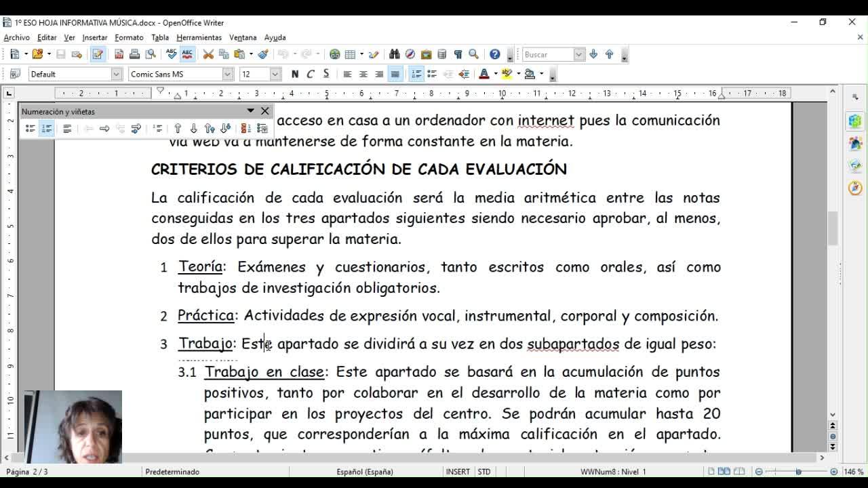Toggle AutoSpellcheck
The image size is (868, 488).
point(188,54)
